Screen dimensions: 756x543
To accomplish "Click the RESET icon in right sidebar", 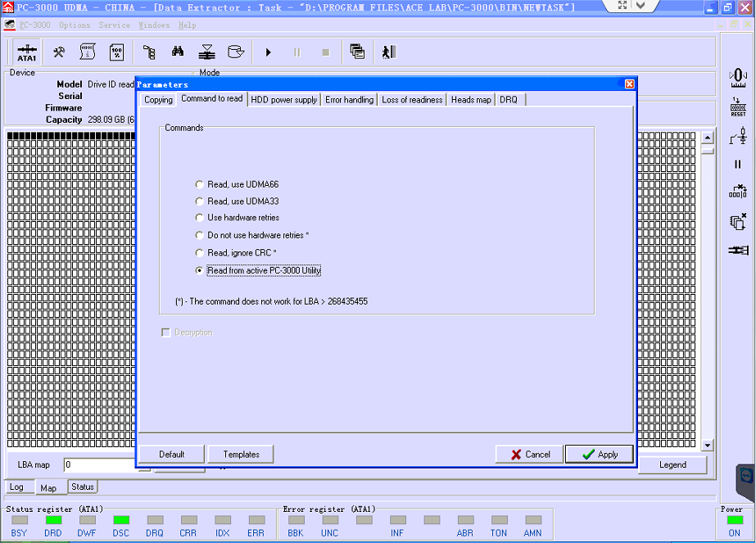I will coord(738,107).
